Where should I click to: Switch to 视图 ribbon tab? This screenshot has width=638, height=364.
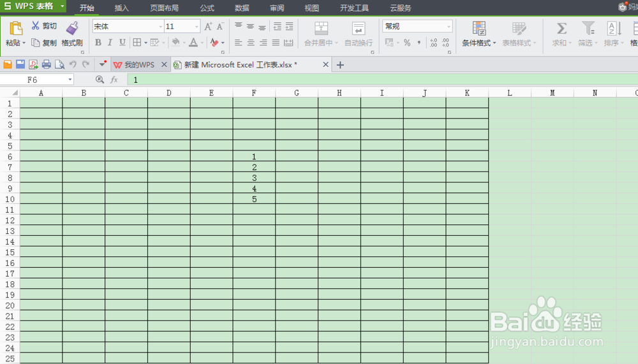coord(312,8)
